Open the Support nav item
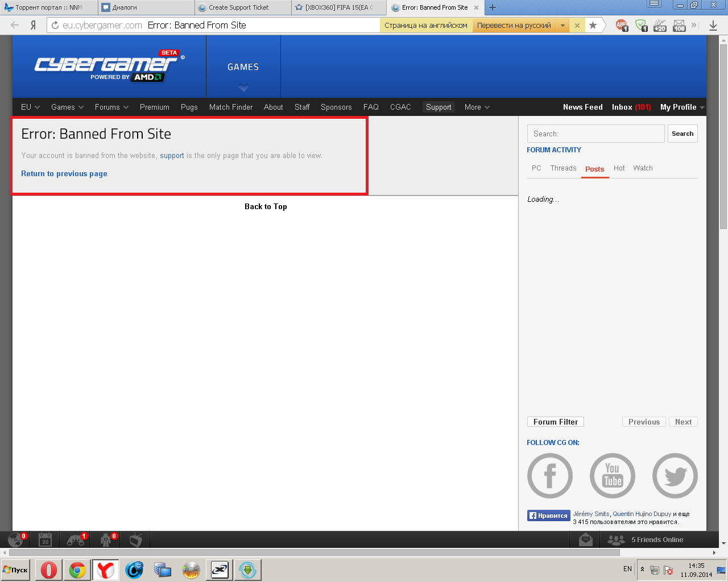This screenshot has width=728, height=582. pos(439,107)
